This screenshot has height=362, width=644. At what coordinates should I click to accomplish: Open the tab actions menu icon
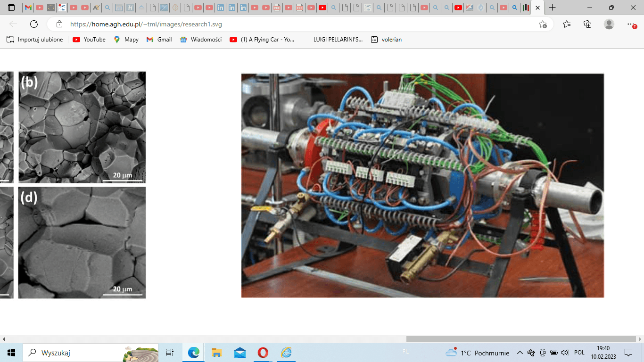pos(11,8)
